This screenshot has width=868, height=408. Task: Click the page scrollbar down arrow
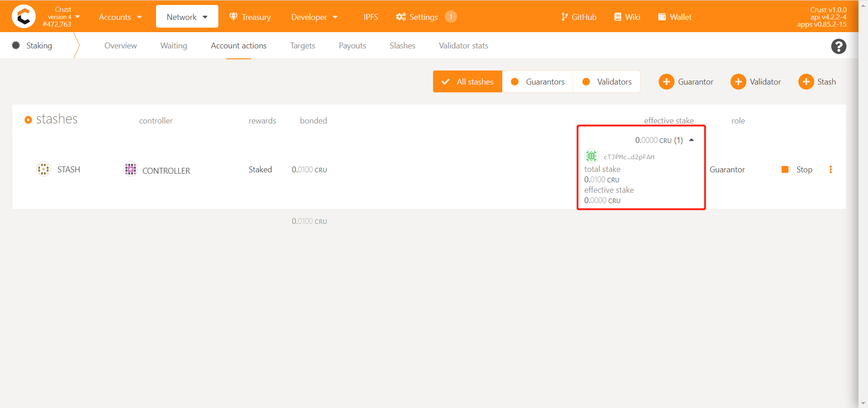863,403
